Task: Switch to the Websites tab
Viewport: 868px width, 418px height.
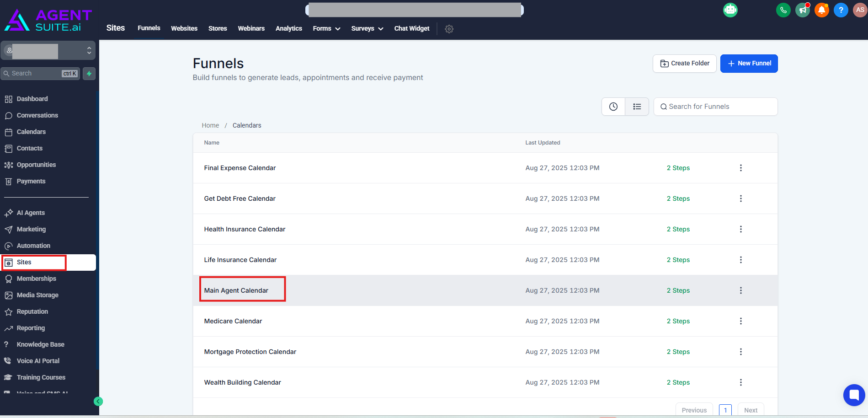Action: [184, 28]
